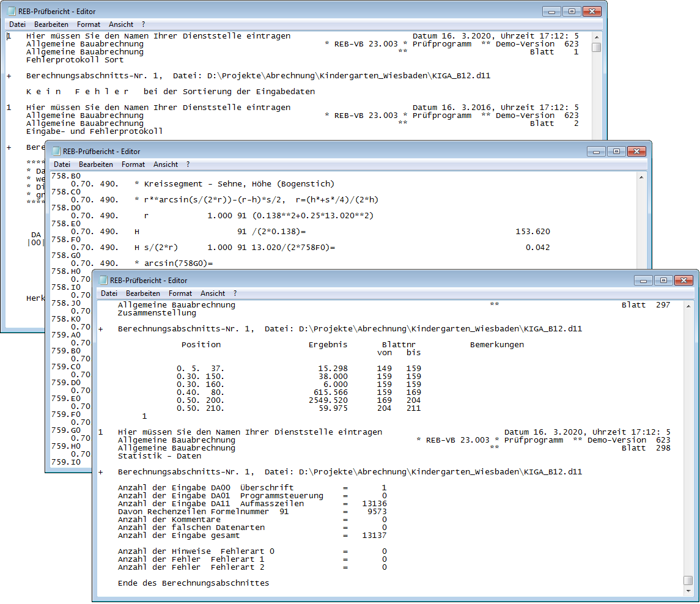Maximize the middle Kreissegment editor window
The width and height of the screenshot is (700, 604).
[616, 152]
